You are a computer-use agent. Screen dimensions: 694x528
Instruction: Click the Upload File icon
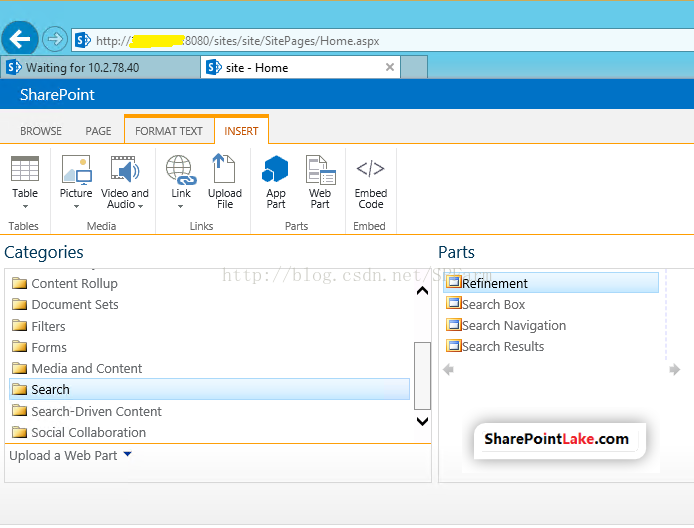pos(224,168)
